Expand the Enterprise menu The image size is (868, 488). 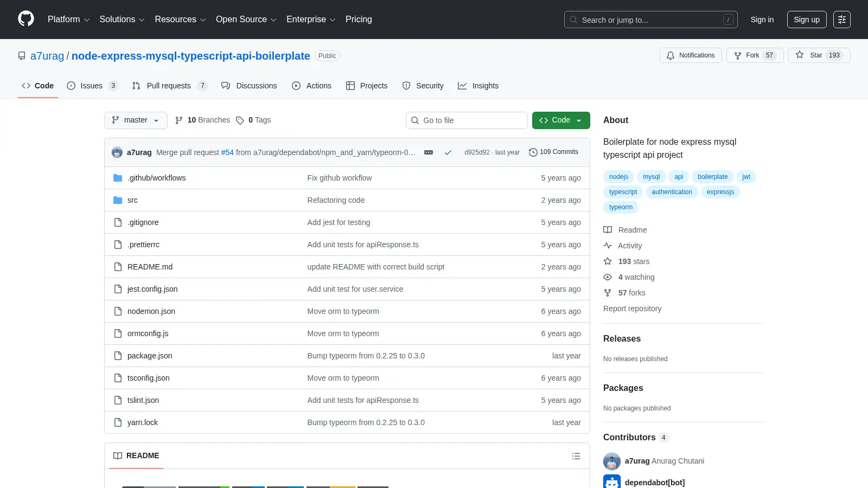[311, 20]
